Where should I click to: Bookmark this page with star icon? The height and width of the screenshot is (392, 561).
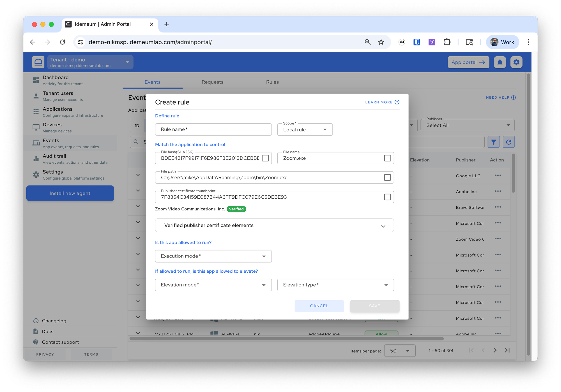(381, 42)
